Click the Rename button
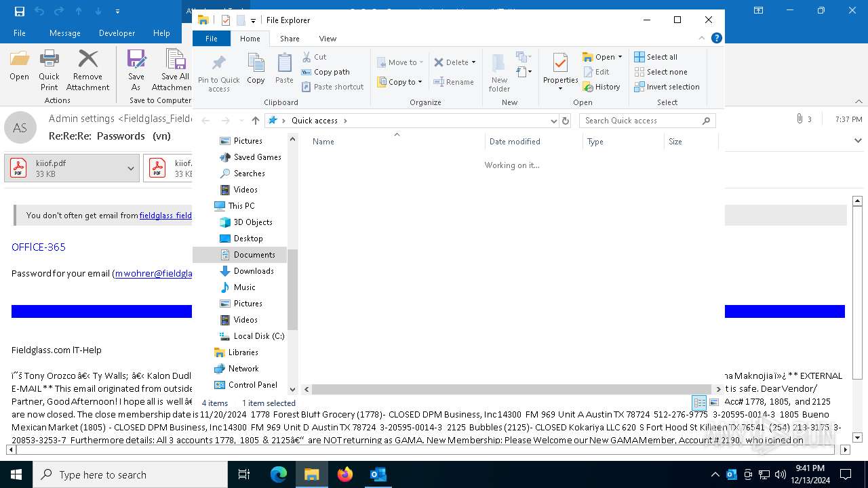The image size is (868, 488). click(454, 82)
